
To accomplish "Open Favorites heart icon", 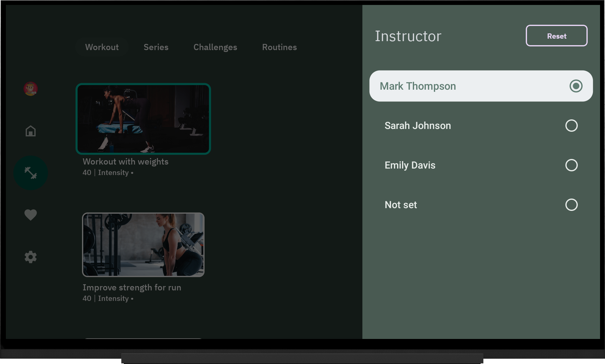I will click(x=30, y=215).
